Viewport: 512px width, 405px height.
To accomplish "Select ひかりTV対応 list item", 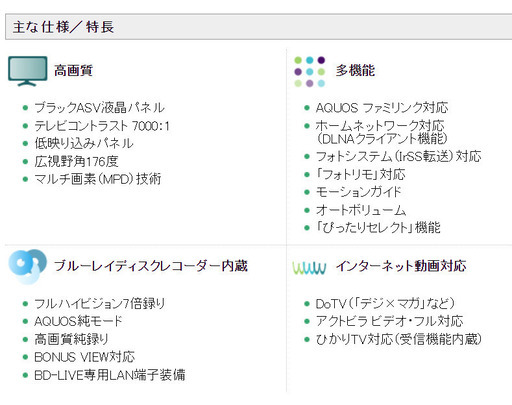I will (399, 340).
